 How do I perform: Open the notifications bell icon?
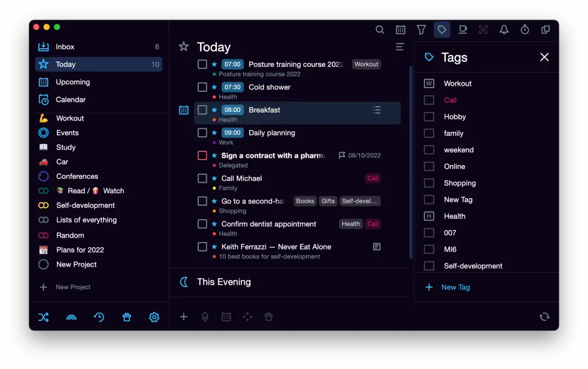[x=504, y=29]
